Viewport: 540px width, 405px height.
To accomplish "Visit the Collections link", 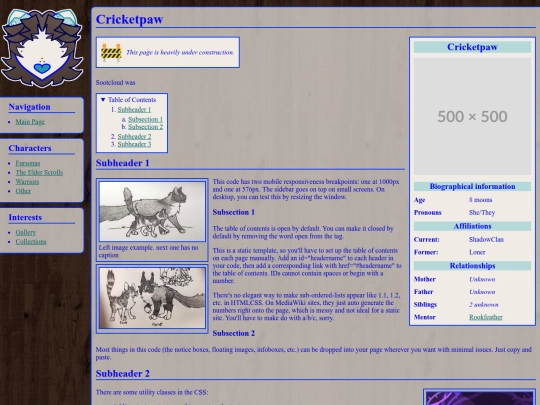I will (x=31, y=242).
